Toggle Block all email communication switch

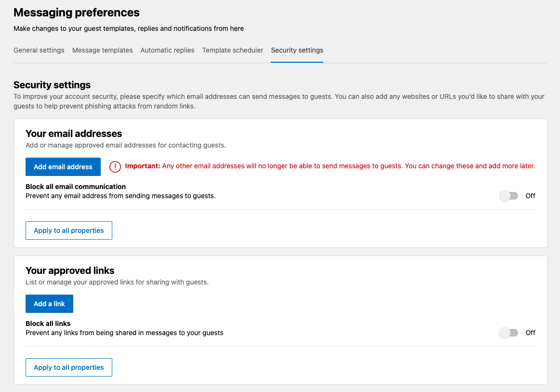point(508,196)
